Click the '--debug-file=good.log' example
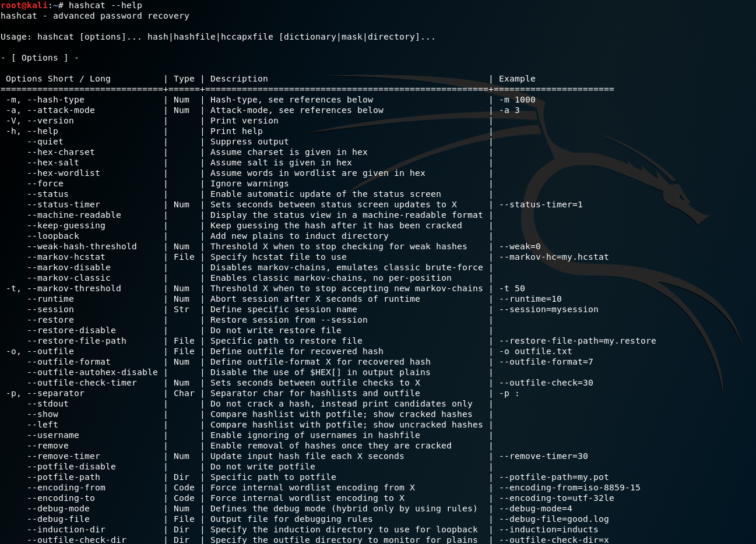 [554, 519]
